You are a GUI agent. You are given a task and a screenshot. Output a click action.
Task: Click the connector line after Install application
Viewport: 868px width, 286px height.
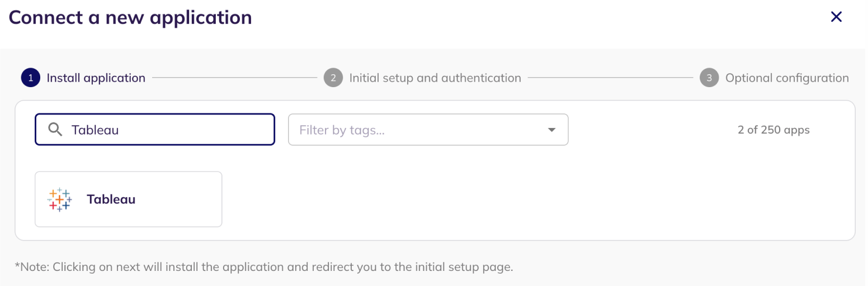tap(235, 78)
